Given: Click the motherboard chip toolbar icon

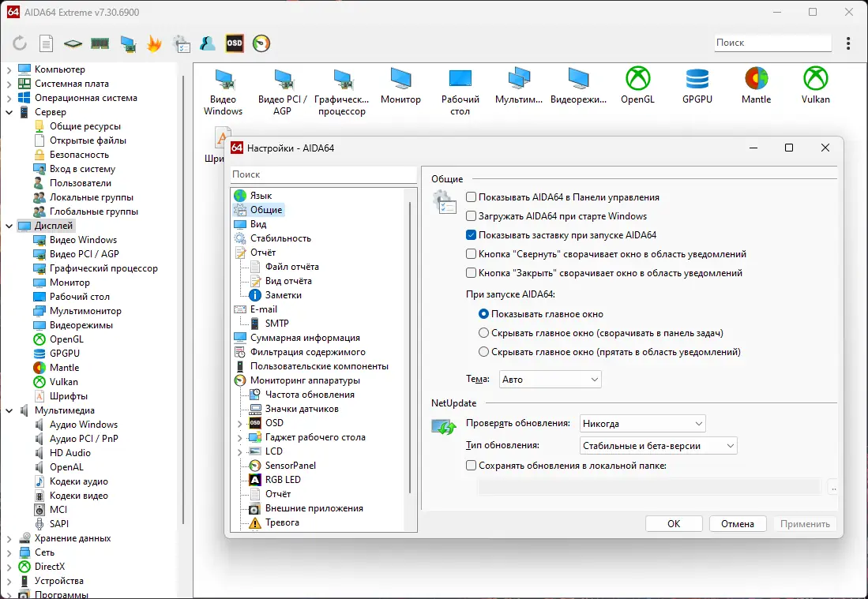Looking at the screenshot, I should [73, 43].
